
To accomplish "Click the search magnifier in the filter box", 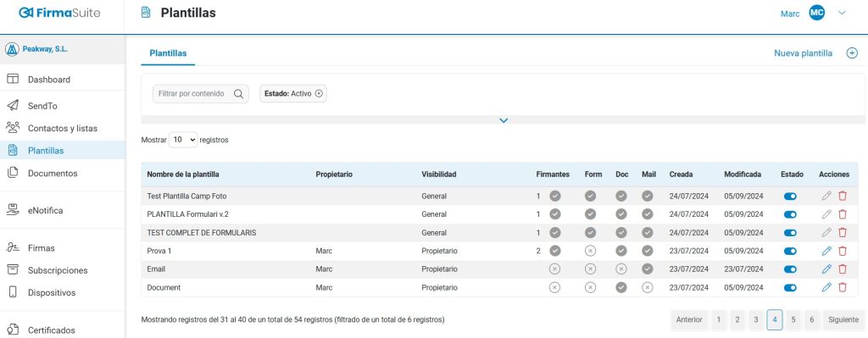I will pos(238,93).
